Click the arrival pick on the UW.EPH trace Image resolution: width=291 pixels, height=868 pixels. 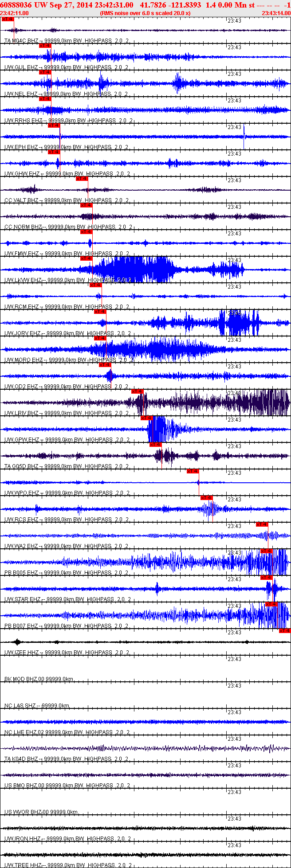click(x=54, y=125)
